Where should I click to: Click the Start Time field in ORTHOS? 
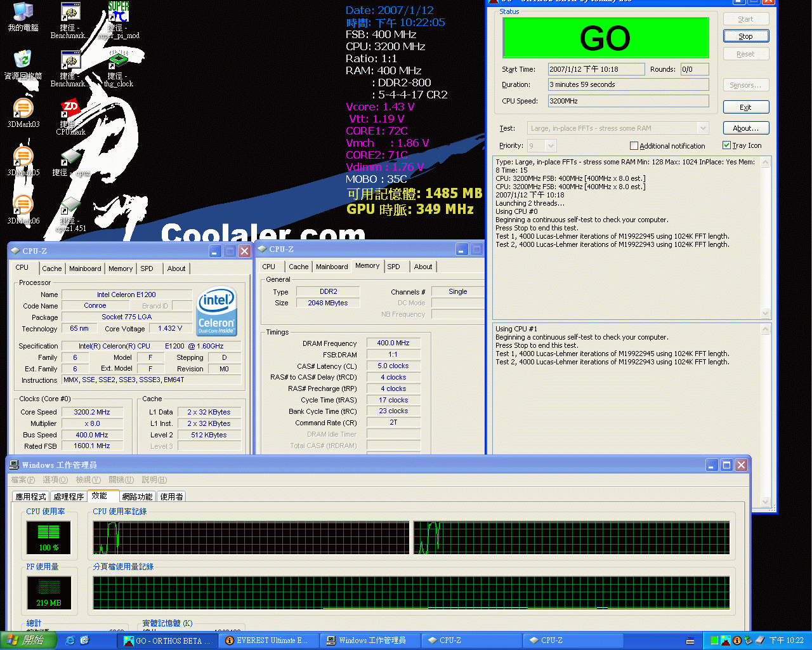pyautogui.click(x=596, y=69)
